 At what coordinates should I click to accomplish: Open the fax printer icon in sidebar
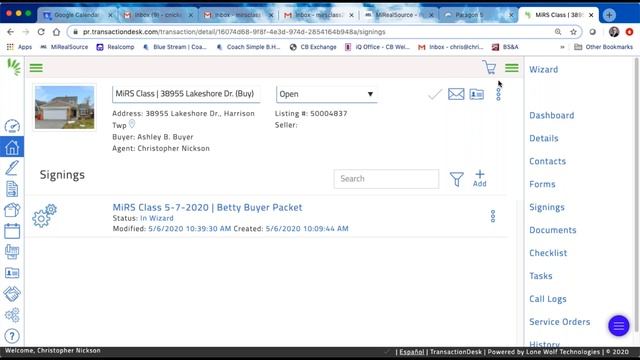[x=12, y=252]
